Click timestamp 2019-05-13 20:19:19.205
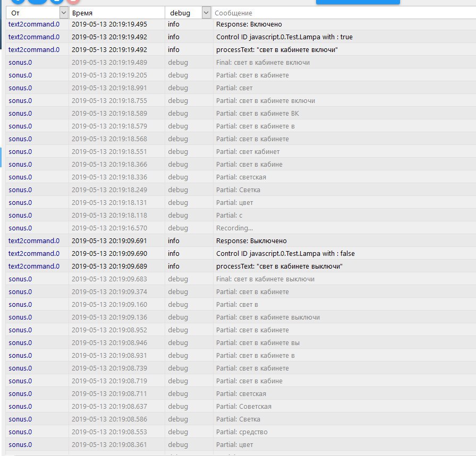The height and width of the screenshot is (456, 476). click(109, 75)
